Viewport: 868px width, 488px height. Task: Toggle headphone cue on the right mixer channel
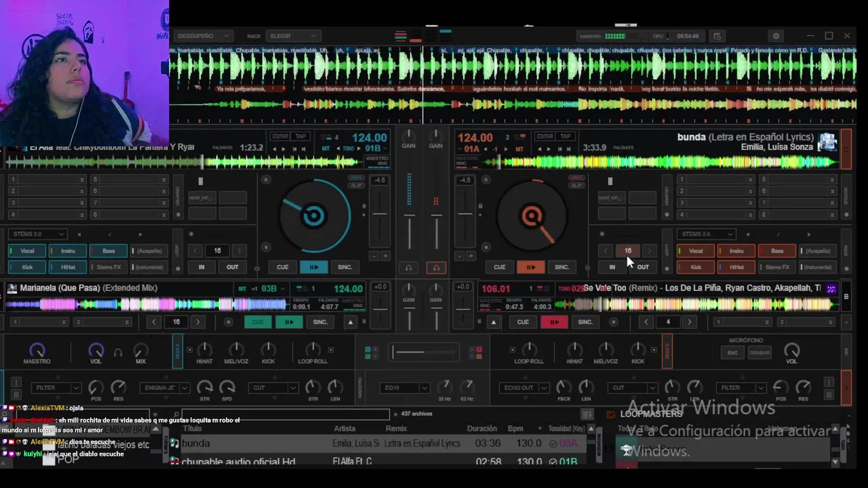coord(435,268)
